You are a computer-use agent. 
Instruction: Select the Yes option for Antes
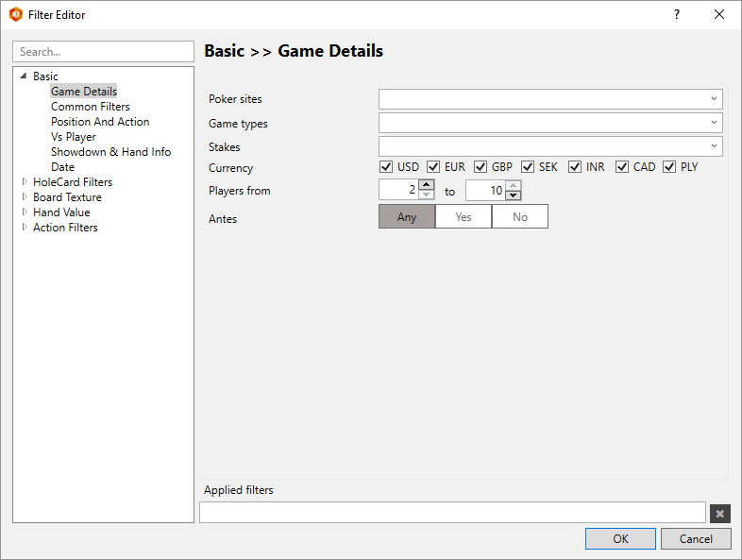point(464,217)
